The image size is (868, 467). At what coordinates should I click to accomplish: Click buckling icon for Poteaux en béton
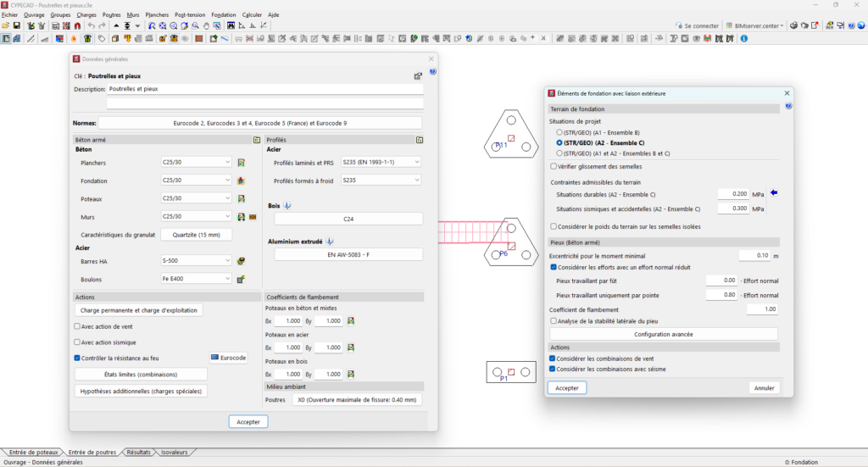point(351,321)
